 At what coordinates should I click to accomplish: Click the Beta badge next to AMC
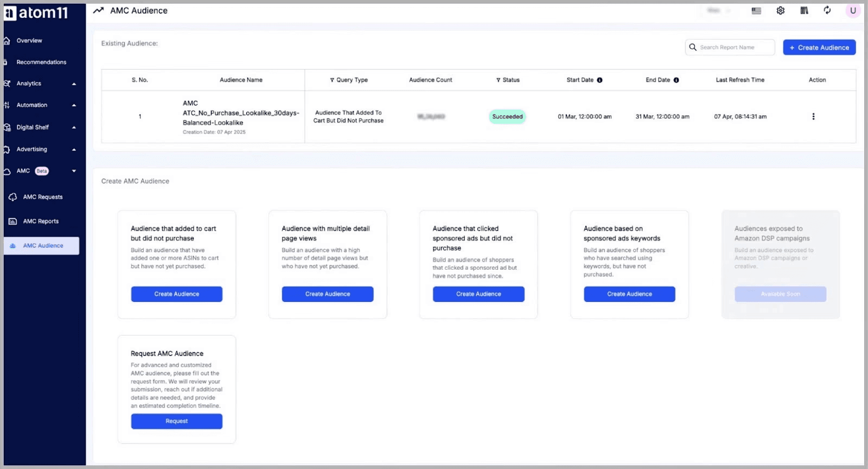click(x=42, y=171)
